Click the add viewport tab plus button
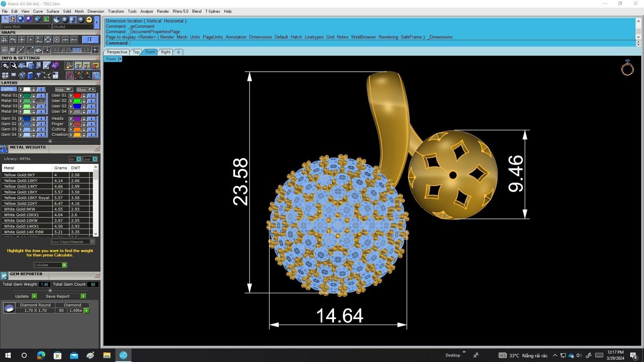 tap(178, 52)
